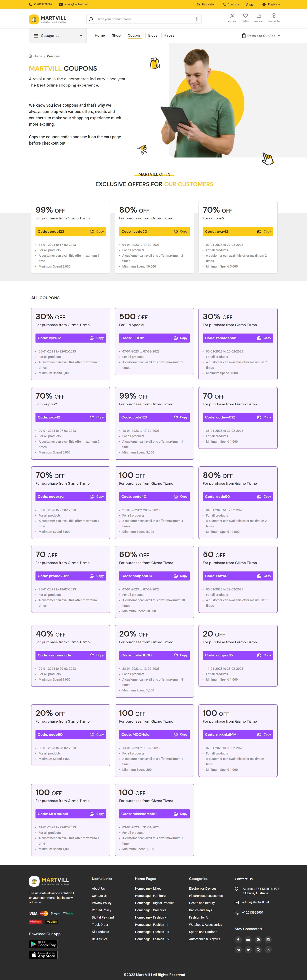The height and width of the screenshot is (980, 307).
Task: Expand the Download Our App dropdown
Action: [261, 36]
